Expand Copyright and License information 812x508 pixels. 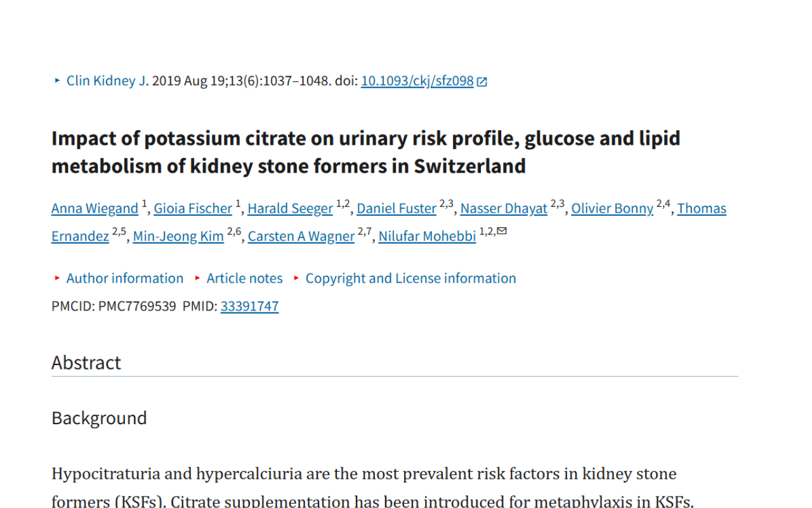[411, 278]
